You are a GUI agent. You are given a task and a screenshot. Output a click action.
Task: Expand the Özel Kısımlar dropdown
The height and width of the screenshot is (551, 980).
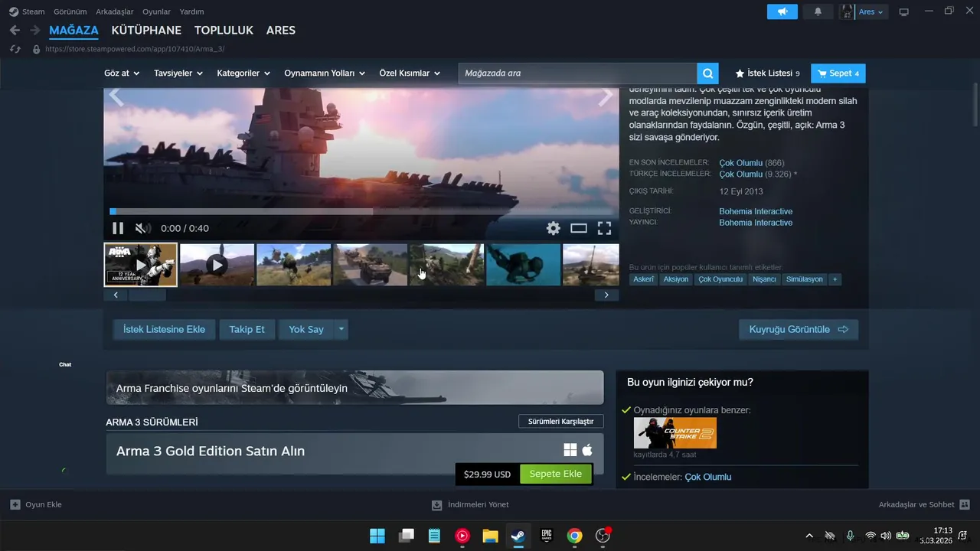click(410, 73)
